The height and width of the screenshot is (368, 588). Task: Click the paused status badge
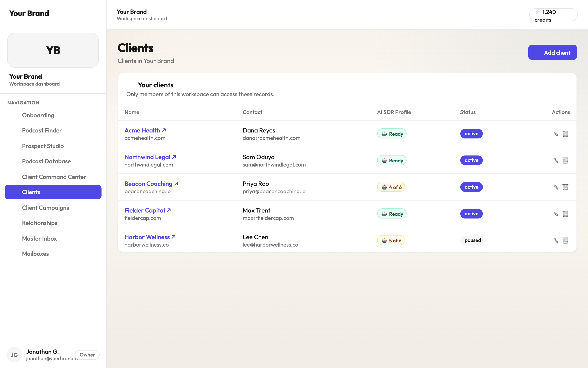pyautogui.click(x=473, y=240)
